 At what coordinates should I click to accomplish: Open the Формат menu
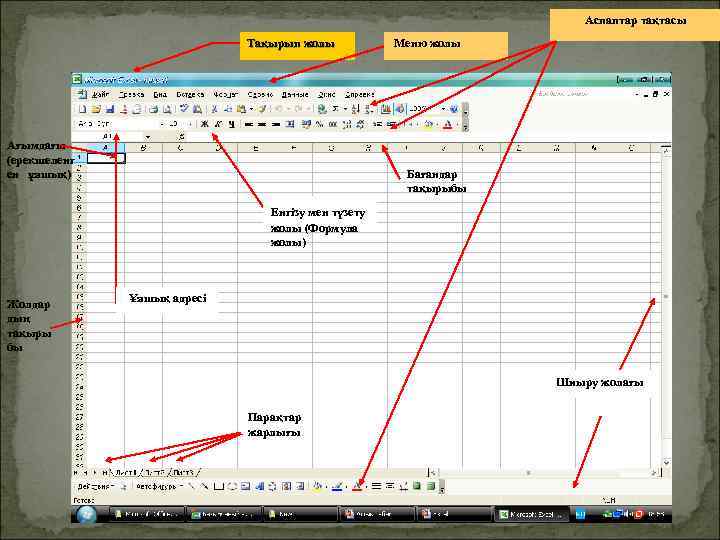click(x=225, y=95)
